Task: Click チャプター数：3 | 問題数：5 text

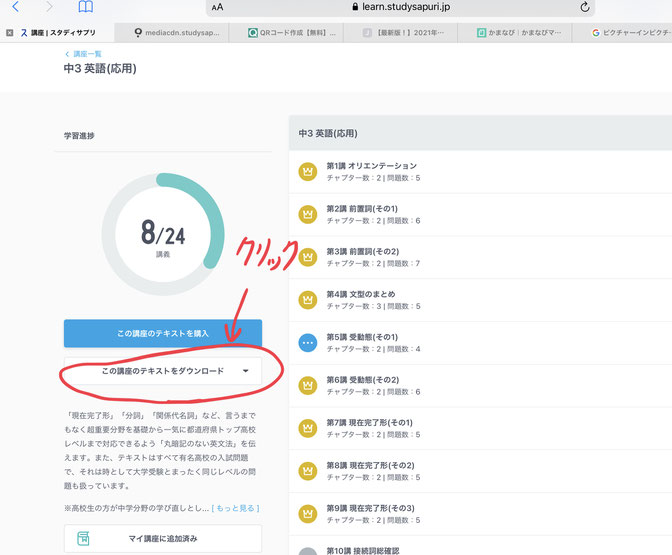Action: [x=373, y=306]
